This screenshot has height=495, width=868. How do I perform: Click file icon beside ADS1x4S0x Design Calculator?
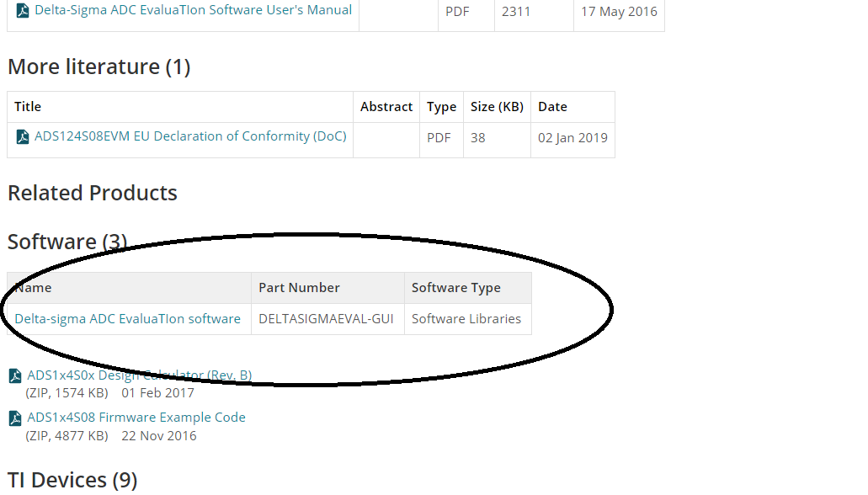tap(15, 376)
